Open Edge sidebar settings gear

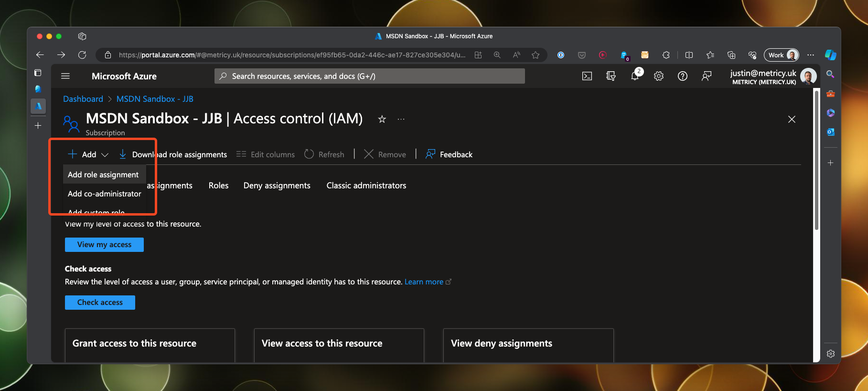point(831,354)
